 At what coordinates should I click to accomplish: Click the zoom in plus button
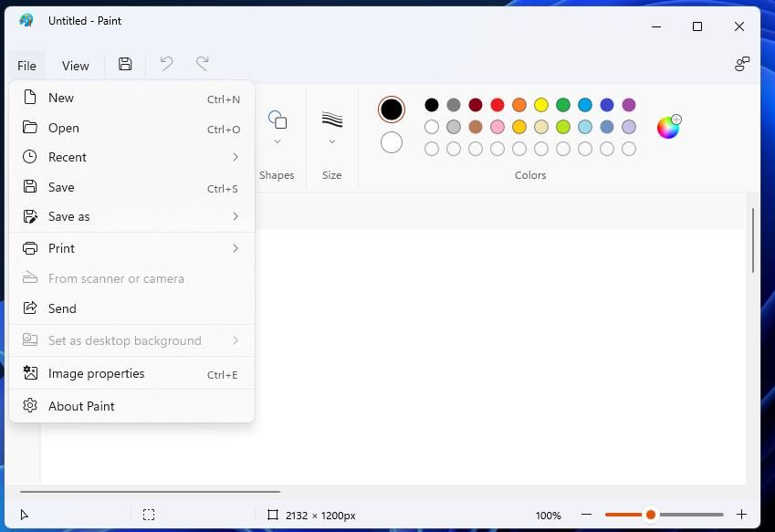741,515
